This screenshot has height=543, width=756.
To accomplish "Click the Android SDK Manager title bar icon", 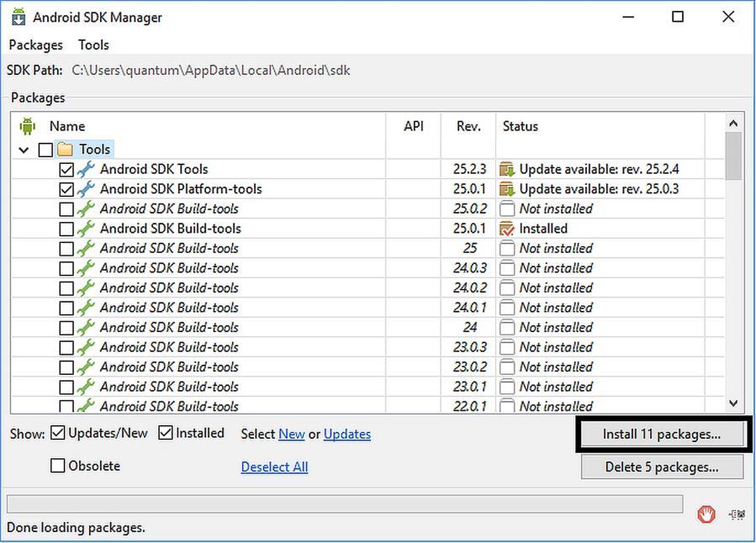I will tap(19, 17).
